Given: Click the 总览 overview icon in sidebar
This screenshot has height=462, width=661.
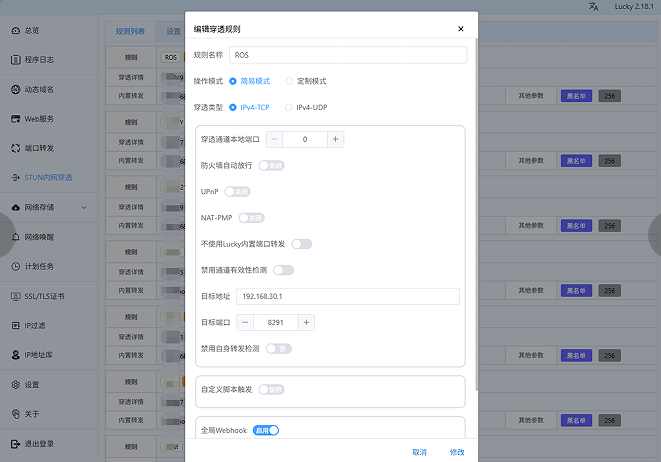Looking at the screenshot, I should (x=15, y=31).
